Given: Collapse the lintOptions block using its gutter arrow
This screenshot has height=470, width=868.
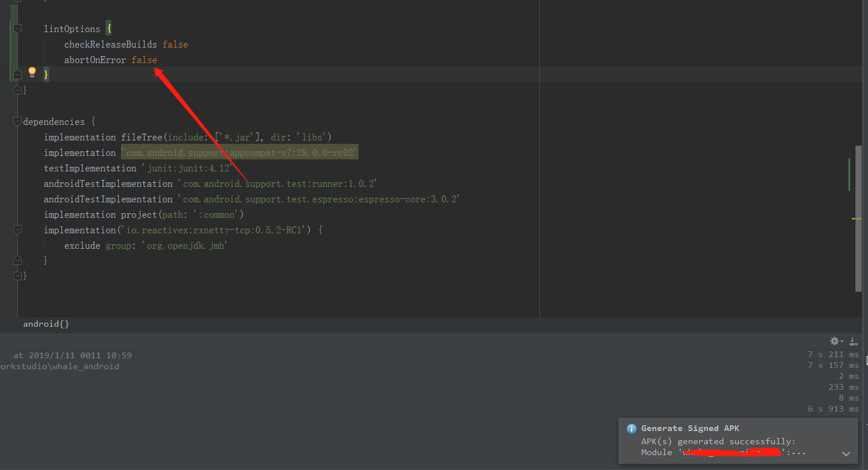Looking at the screenshot, I should coord(17,27).
